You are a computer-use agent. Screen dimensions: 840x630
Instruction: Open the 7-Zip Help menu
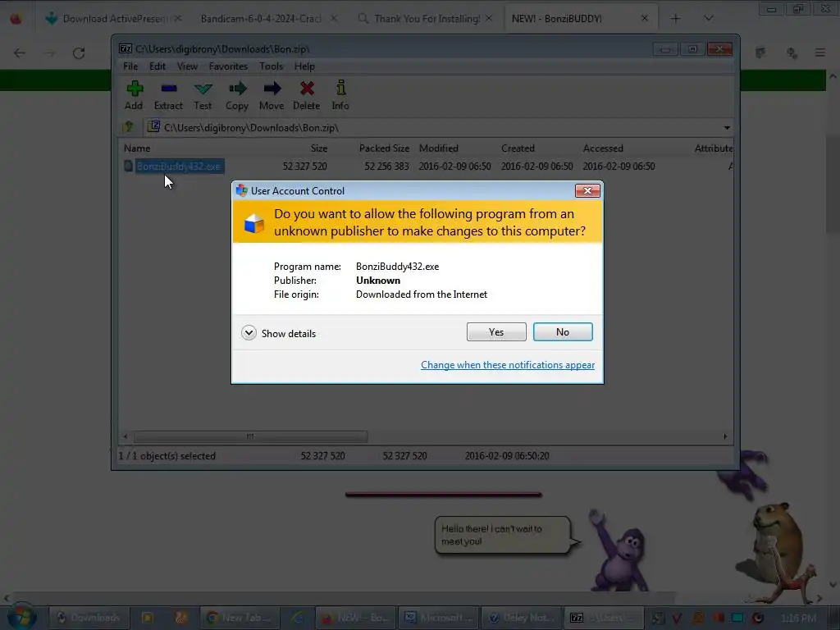(x=304, y=66)
